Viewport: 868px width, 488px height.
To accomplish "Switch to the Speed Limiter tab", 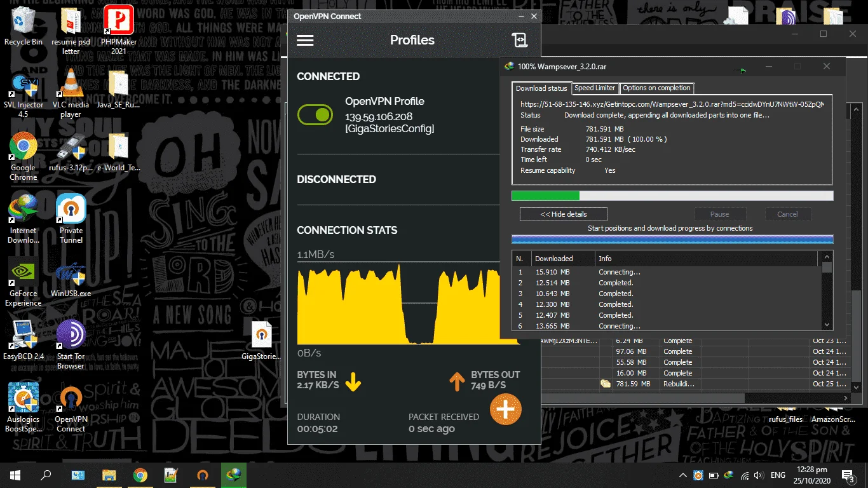I will point(595,88).
